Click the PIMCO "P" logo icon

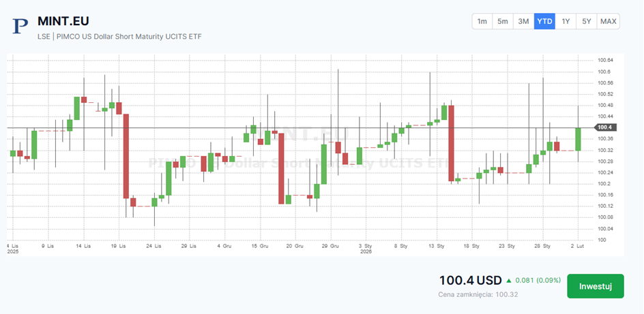tap(20, 26)
